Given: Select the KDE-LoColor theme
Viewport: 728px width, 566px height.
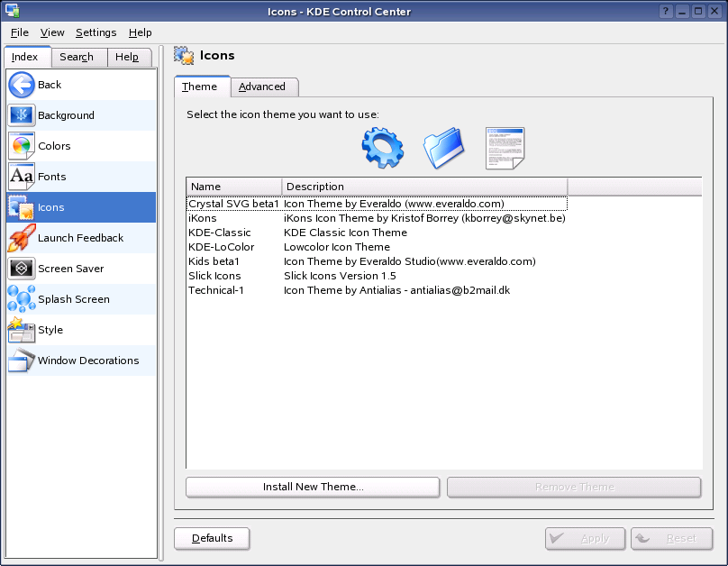Looking at the screenshot, I should [377, 247].
